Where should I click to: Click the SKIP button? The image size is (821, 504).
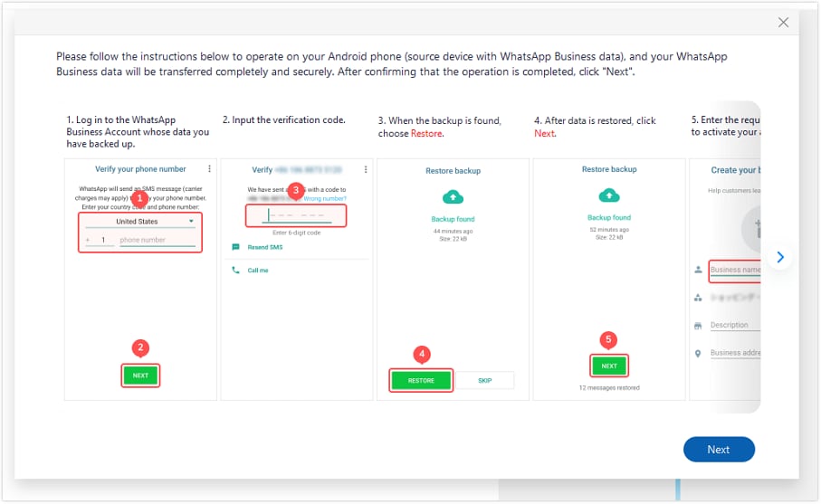click(x=485, y=380)
